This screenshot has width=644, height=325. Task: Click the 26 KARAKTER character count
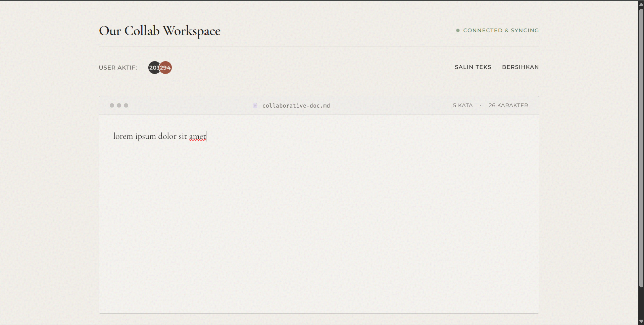click(508, 105)
